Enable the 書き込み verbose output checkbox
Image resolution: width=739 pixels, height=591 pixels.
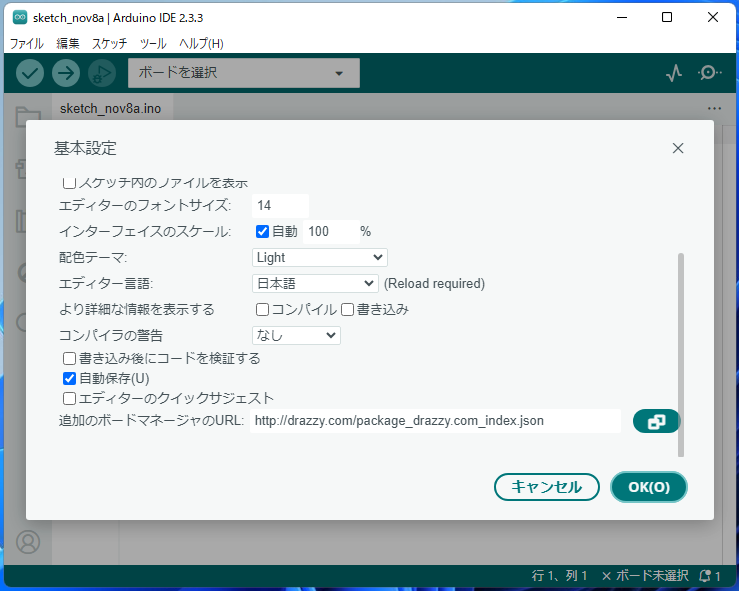(347, 310)
